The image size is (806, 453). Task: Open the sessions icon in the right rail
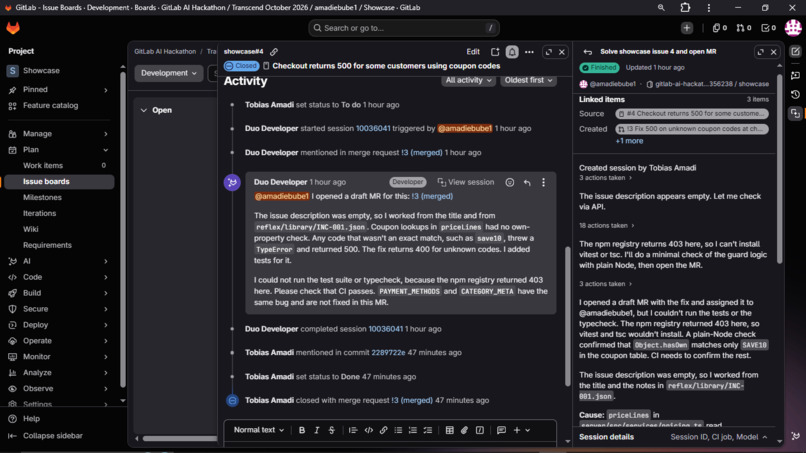[795, 114]
